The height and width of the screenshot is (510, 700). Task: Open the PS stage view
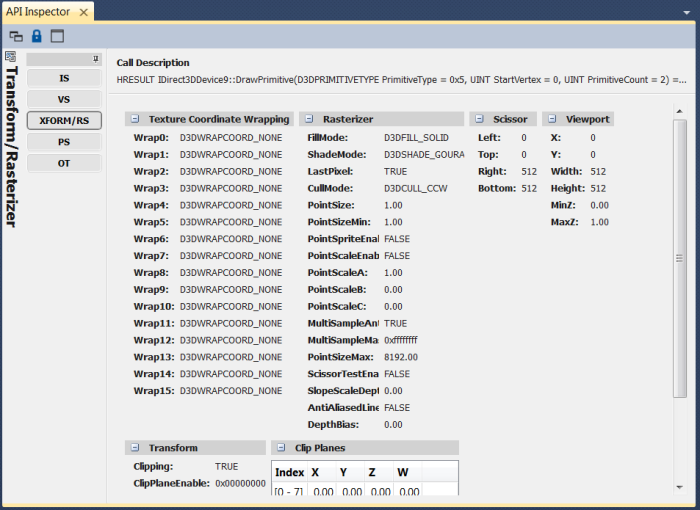pyautogui.click(x=64, y=142)
